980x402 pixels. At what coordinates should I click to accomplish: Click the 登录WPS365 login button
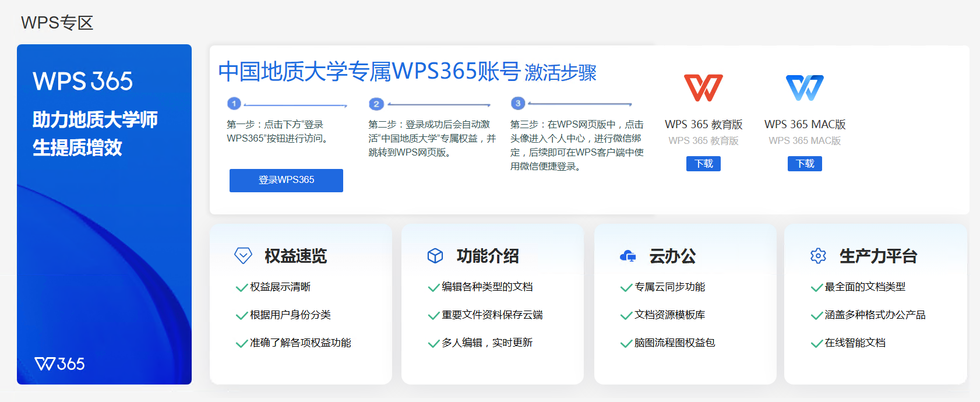click(x=286, y=180)
